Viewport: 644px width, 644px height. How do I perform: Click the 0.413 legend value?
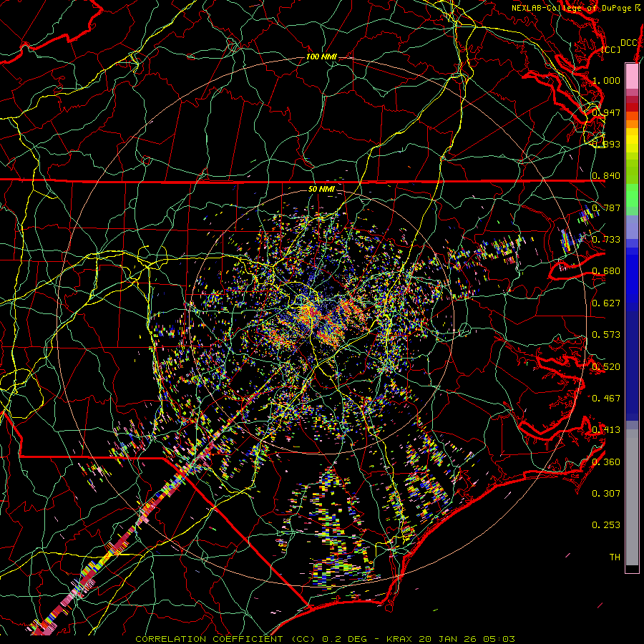click(606, 429)
